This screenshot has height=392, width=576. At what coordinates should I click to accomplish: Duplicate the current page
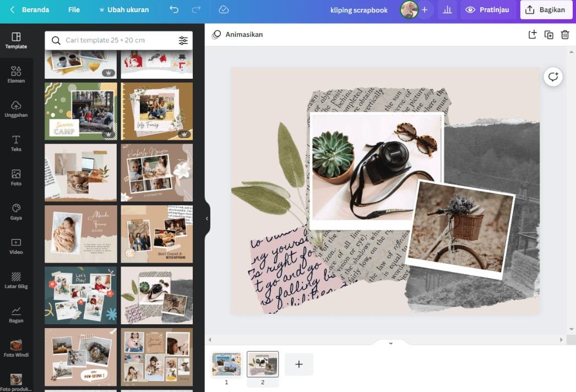pyautogui.click(x=549, y=35)
